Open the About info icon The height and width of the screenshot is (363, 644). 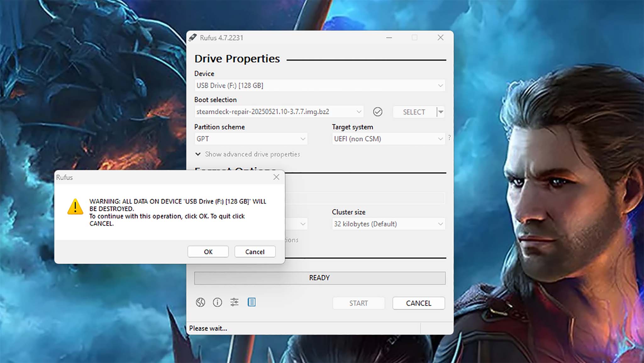[x=217, y=302]
